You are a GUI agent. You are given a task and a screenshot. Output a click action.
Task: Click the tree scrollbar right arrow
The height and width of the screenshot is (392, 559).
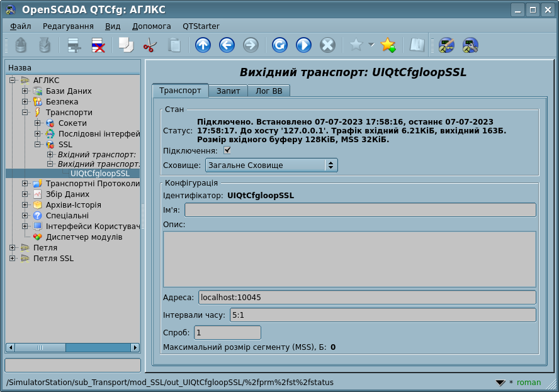[x=135, y=347]
